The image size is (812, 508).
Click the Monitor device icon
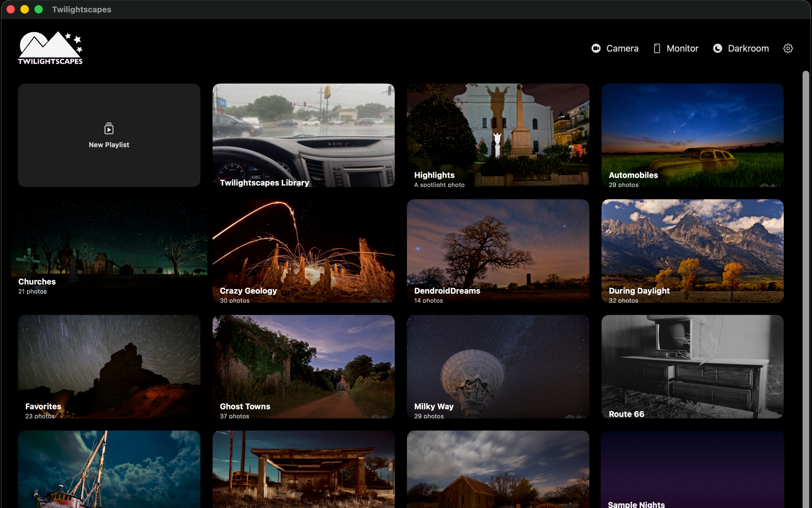[x=657, y=48]
